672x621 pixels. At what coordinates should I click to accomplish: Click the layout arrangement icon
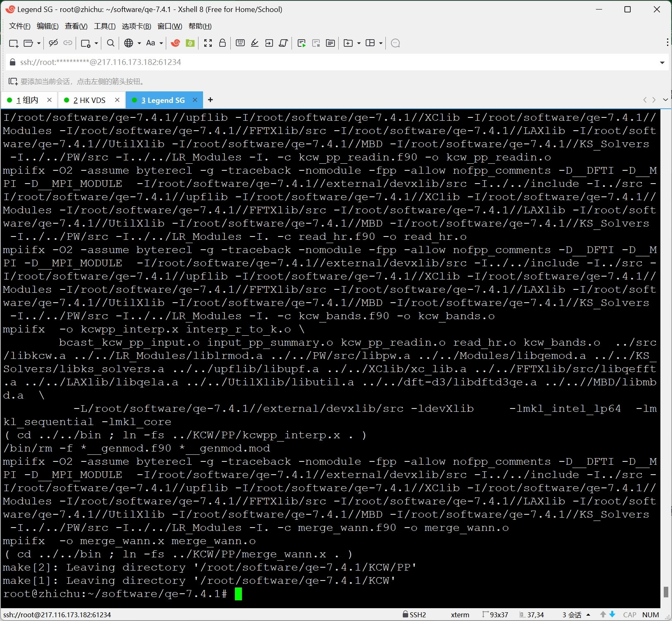(371, 43)
